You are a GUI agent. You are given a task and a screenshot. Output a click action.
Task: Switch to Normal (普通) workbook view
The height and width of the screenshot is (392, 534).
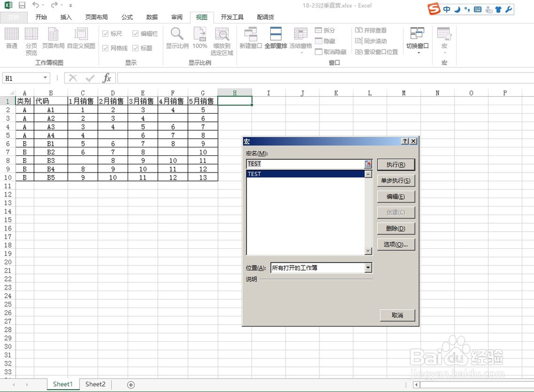(12, 38)
